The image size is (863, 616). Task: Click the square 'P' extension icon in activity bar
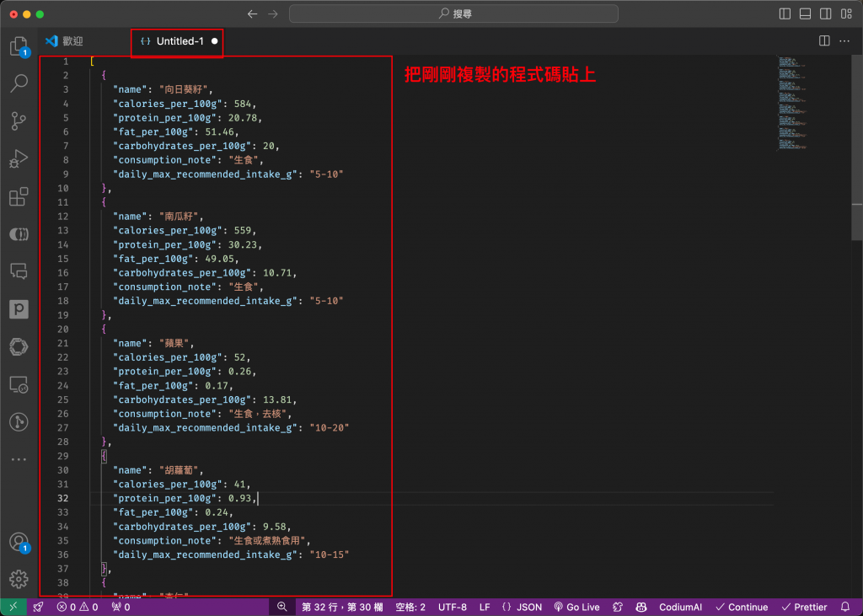tap(19, 309)
